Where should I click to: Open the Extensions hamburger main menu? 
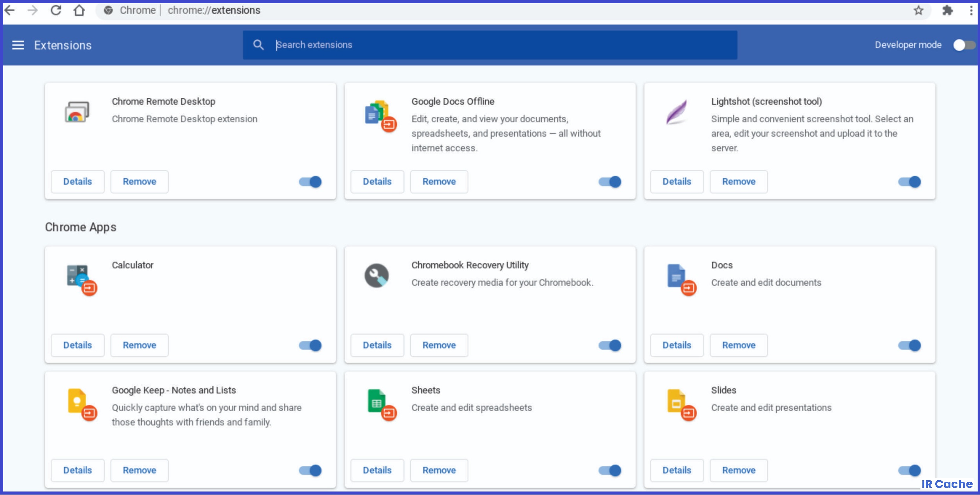pyautogui.click(x=18, y=45)
